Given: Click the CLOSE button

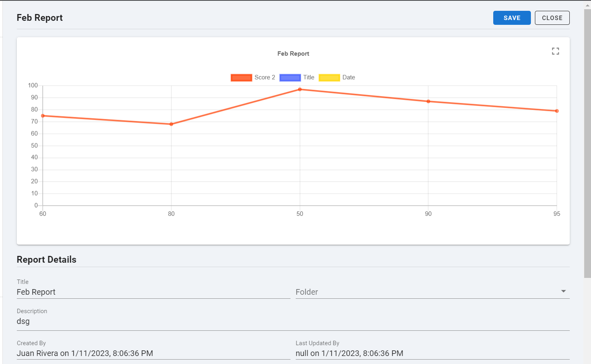Looking at the screenshot, I should [x=552, y=18].
